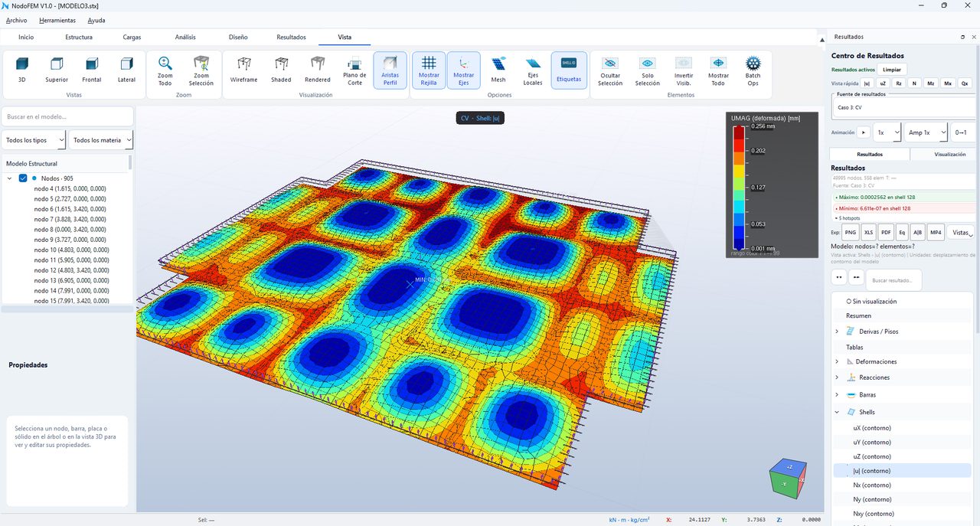Open the Amp 1x amplification dropdown
Screen dimensions: 980x526
[926, 132]
